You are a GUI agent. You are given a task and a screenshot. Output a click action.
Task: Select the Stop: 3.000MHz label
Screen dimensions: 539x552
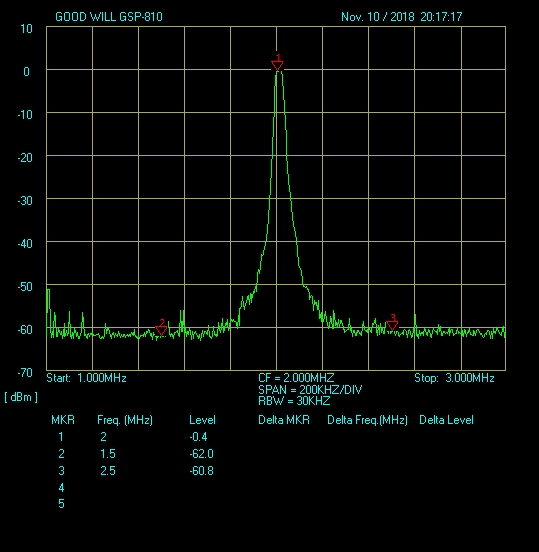454,378
